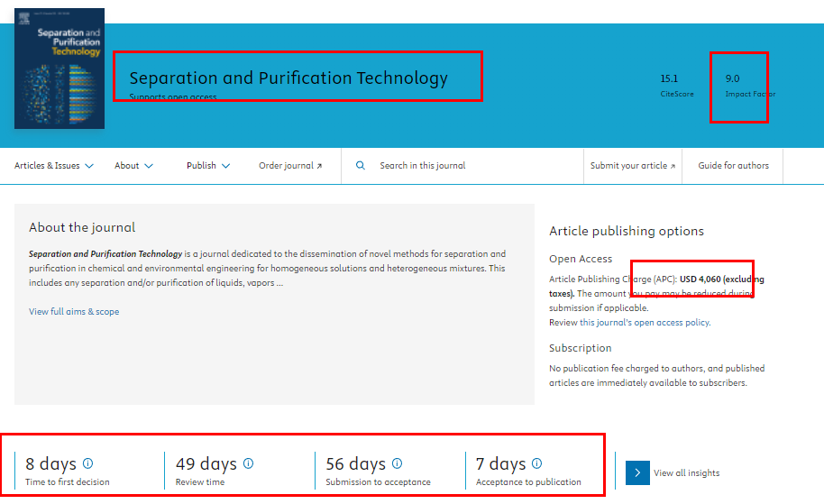Image resolution: width=824 pixels, height=504 pixels.
Task: Click the Search in this journal field
Action: (x=469, y=166)
